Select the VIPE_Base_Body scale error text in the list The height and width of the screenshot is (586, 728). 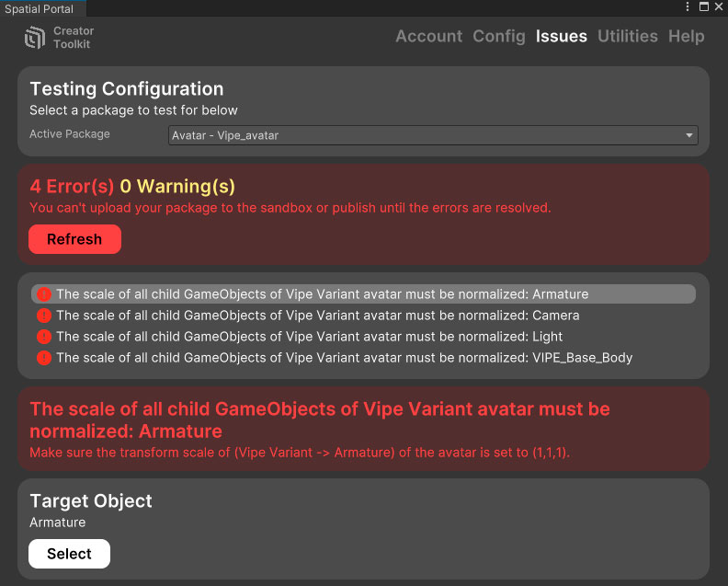coord(344,358)
